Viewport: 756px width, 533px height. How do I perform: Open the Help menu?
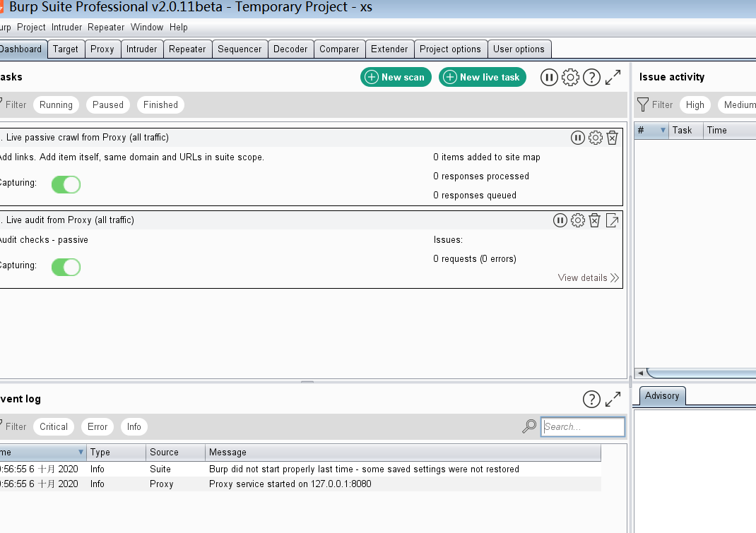pos(178,27)
